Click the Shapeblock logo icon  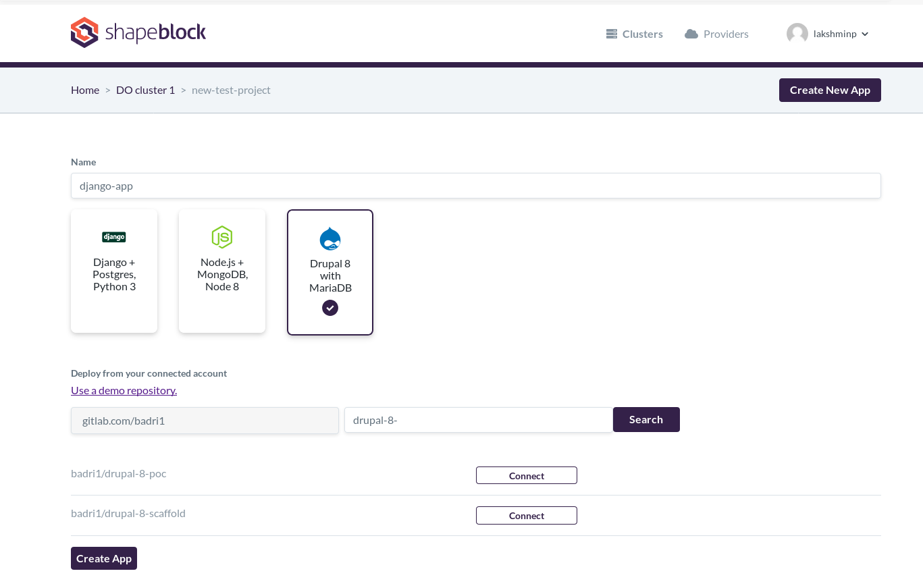(x=84, y=32)
